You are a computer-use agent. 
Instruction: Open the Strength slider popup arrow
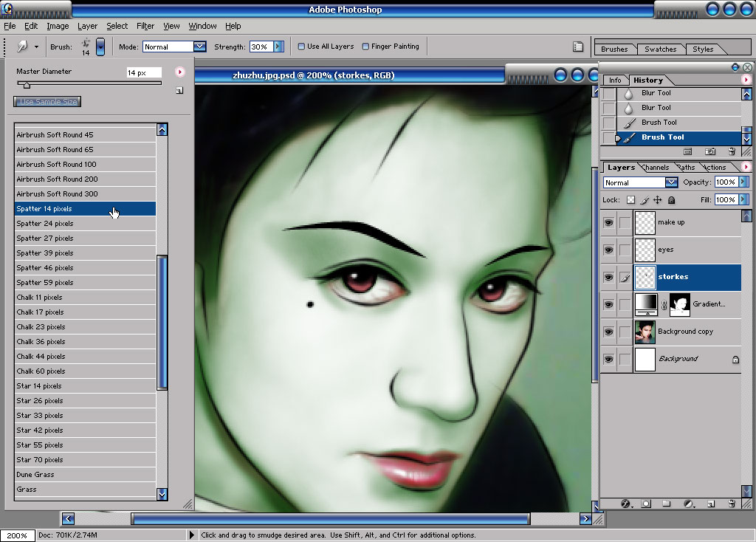click(x=278, y=47)
